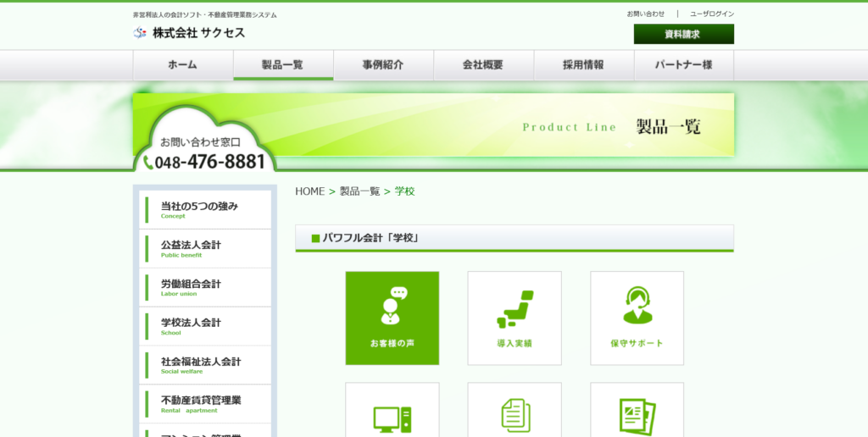Select the 製品一覧 tab
Viewport: 868px width, 437px height.
pos(283,65)
